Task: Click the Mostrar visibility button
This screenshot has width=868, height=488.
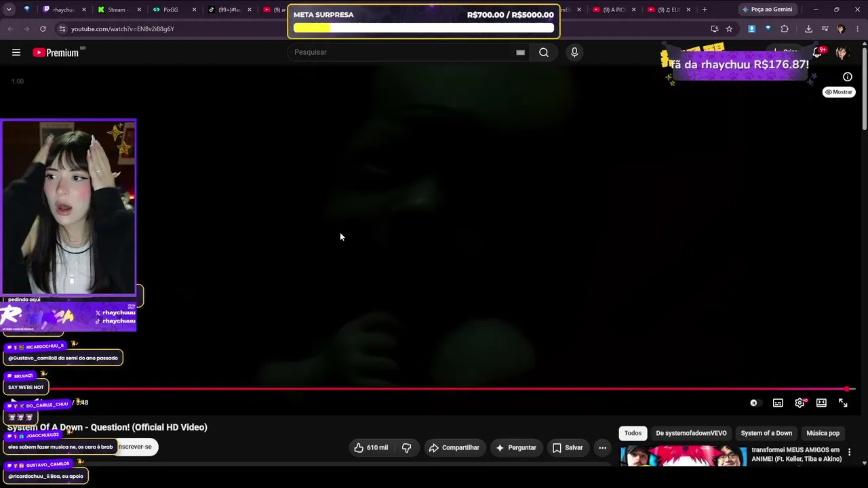Action: click(839, 92)
